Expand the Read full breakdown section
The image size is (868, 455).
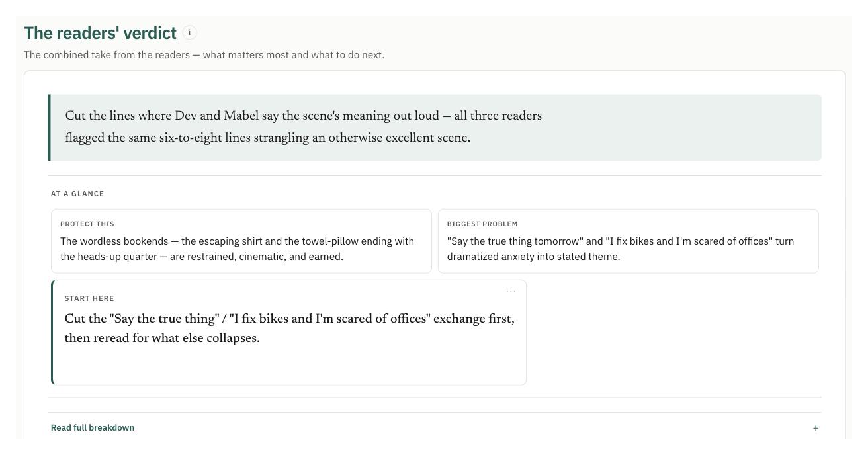[435, 428]
